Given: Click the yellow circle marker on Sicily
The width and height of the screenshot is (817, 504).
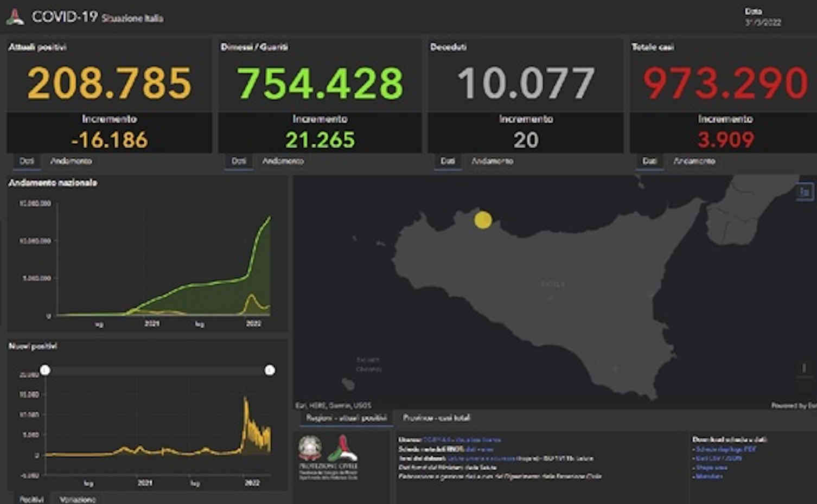Looking at the screenshot, I should tap(483, 220).
